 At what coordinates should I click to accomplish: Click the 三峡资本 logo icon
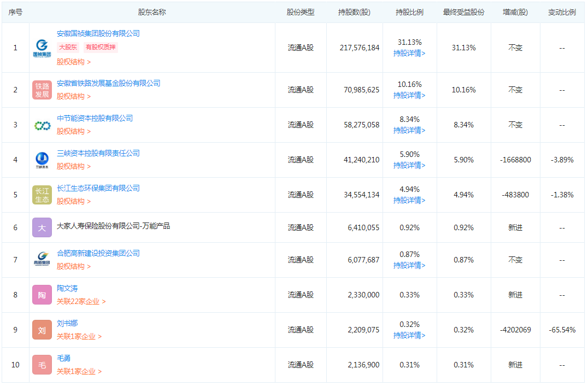(x=42, y=160)
